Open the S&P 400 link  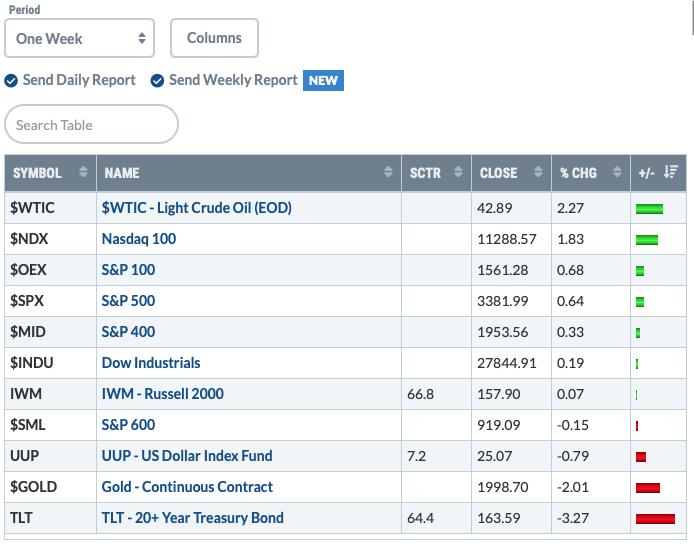tap(128, 332)
